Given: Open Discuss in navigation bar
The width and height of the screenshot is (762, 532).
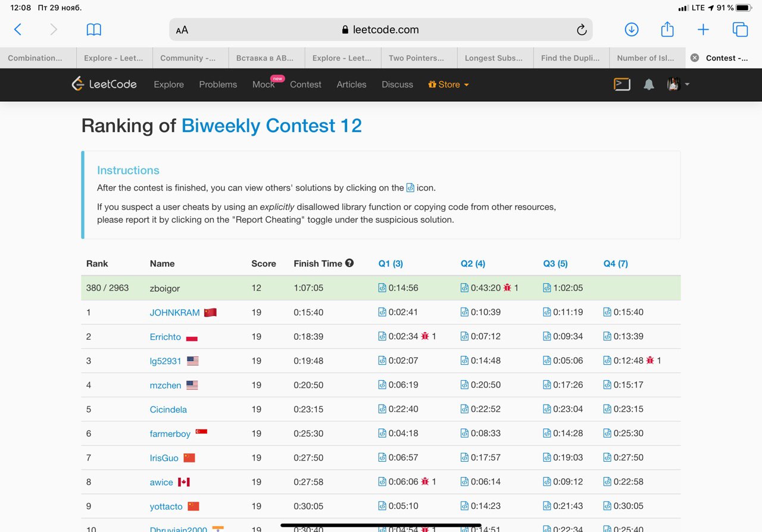Looking at the screenshot, I should coord(397,85).
